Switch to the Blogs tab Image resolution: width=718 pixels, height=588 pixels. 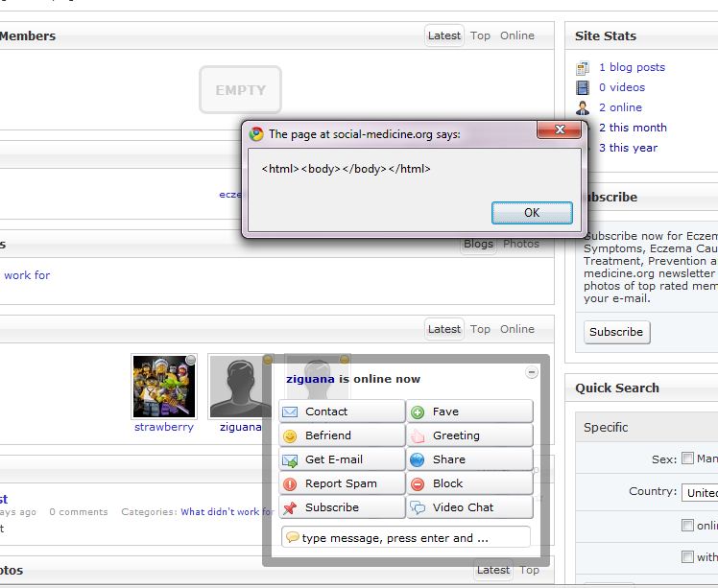478,244
